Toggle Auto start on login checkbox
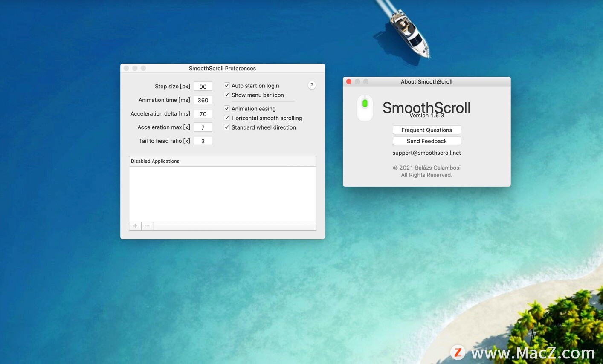Screen dimensions: 603x364 227,85
